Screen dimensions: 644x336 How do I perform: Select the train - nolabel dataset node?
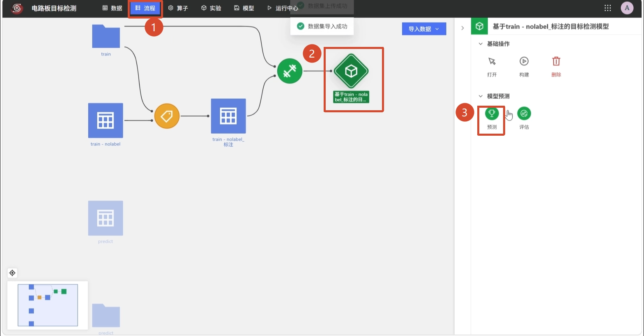pos(106,120)
